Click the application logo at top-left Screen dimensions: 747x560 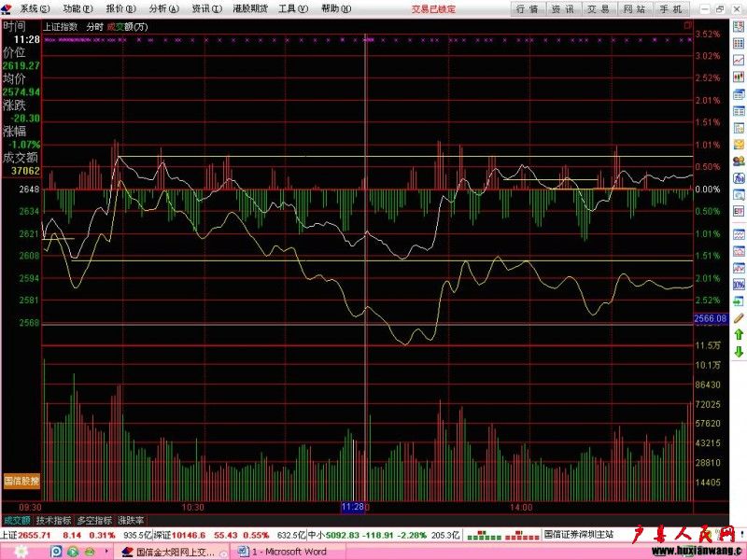pos(7,8)
